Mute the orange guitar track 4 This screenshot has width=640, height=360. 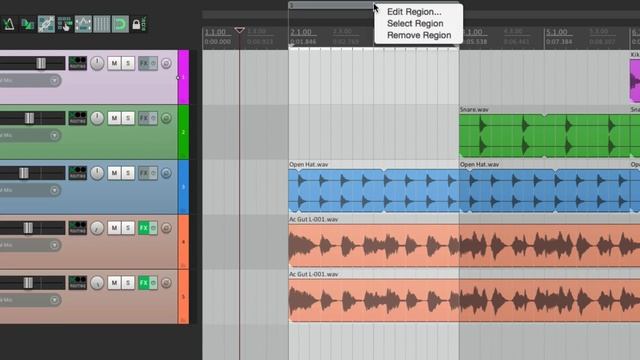(114, 228)
